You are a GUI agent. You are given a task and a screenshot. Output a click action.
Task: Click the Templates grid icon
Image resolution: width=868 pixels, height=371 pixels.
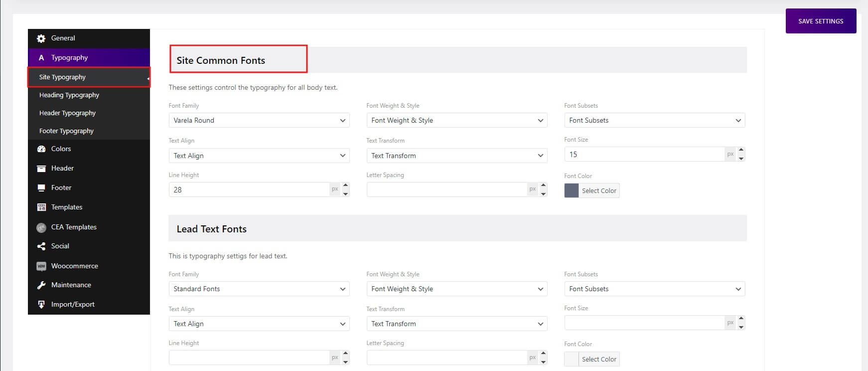click(41, 207)
